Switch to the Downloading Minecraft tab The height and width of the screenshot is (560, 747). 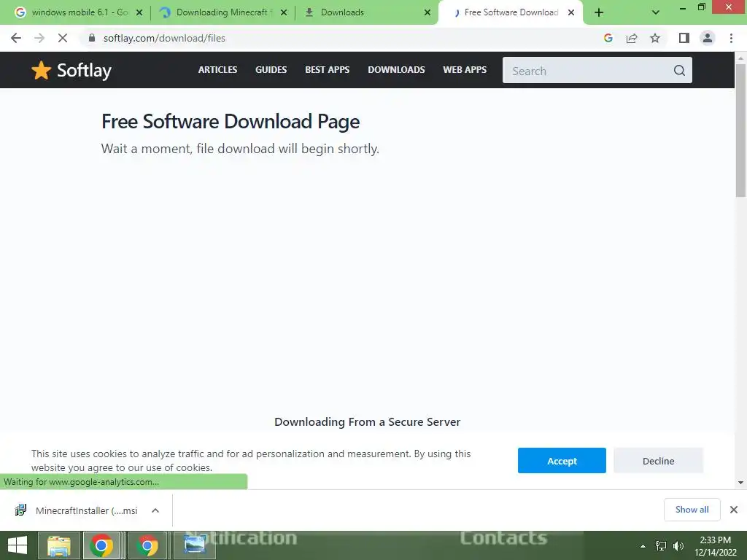(x=222, y=12)
